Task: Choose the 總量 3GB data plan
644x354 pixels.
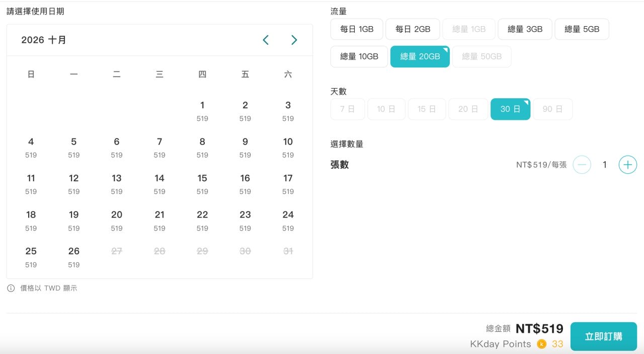Action: click(525, 29)
